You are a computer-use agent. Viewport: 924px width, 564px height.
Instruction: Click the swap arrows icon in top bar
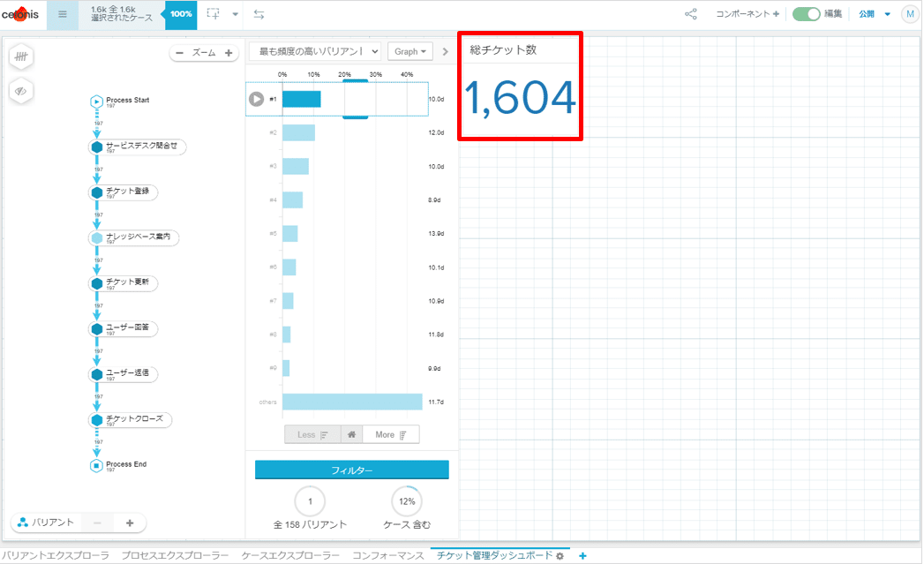point(259,14)
